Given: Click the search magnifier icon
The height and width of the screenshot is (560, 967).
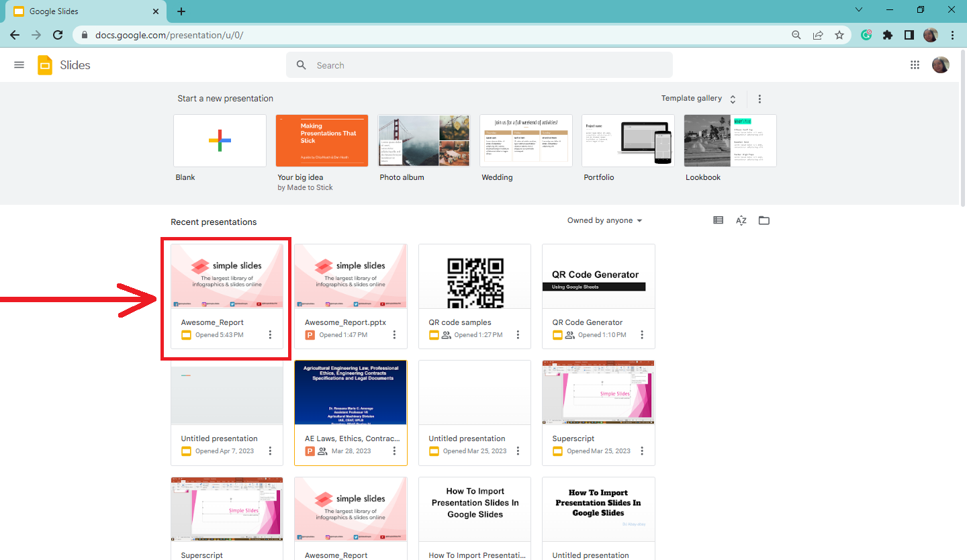Looking at the screenshot, I should (302, 65).
